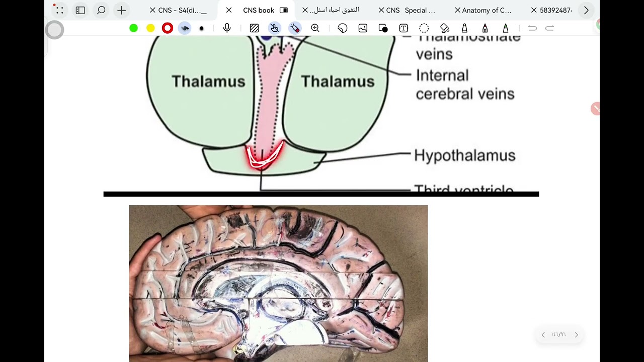Tap the Internal cerebral veins label
Screen dimensions: 644x362
465,84
